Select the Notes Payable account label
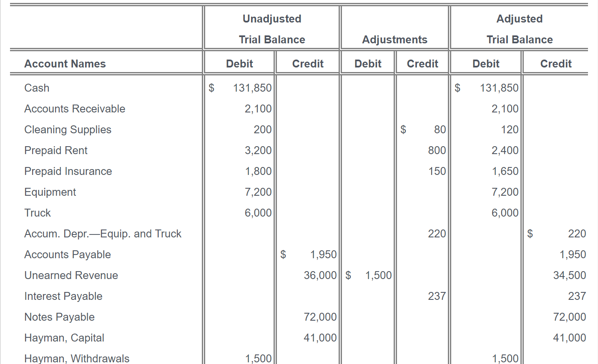Screen dimensions: 598x364 (x=59, y=317)
